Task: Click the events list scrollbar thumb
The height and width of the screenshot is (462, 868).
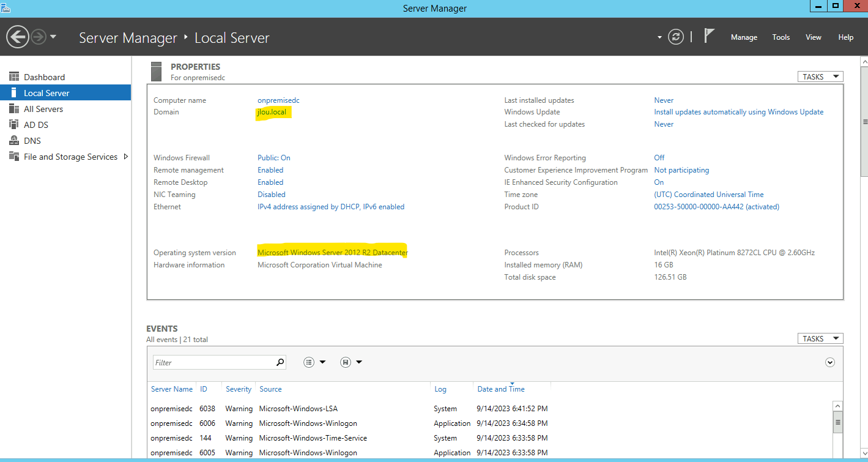Action: click(838, 422)
